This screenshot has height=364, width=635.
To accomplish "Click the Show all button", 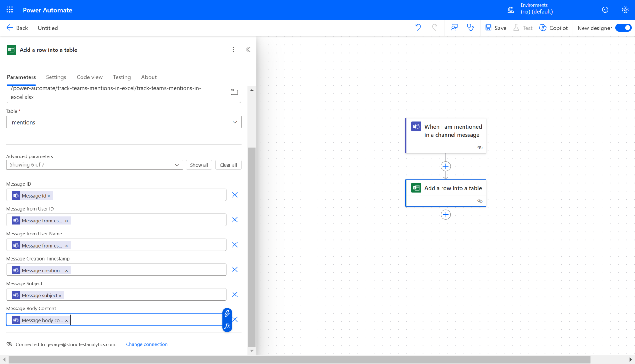I will tap(199, 165).
